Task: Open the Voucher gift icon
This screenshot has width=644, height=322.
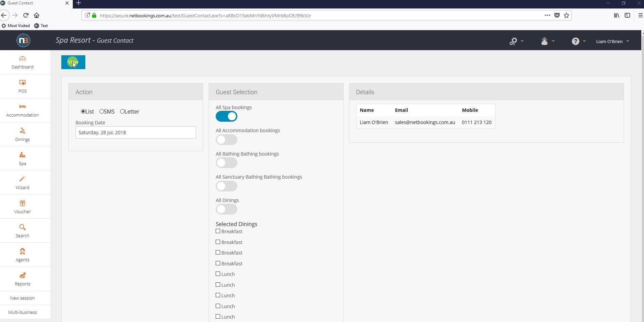Action: point(22,203)
